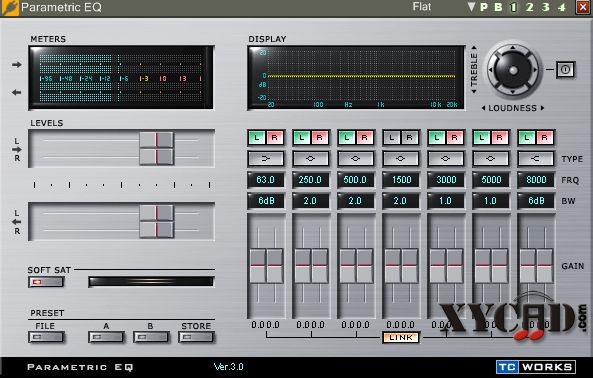Toggle the R channel on the 5000 band
The width and height of the screenshot is (593, 378).
[500, 138]
